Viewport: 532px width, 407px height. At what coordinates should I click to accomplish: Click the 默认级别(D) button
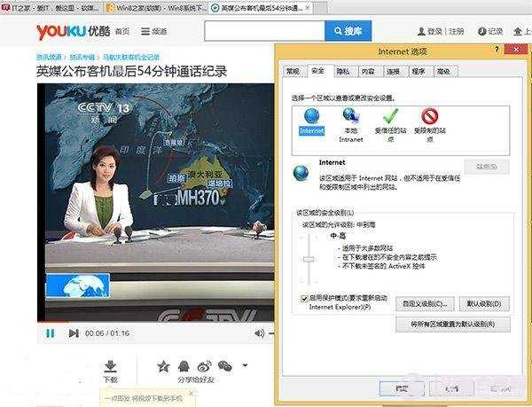point(484,304)
